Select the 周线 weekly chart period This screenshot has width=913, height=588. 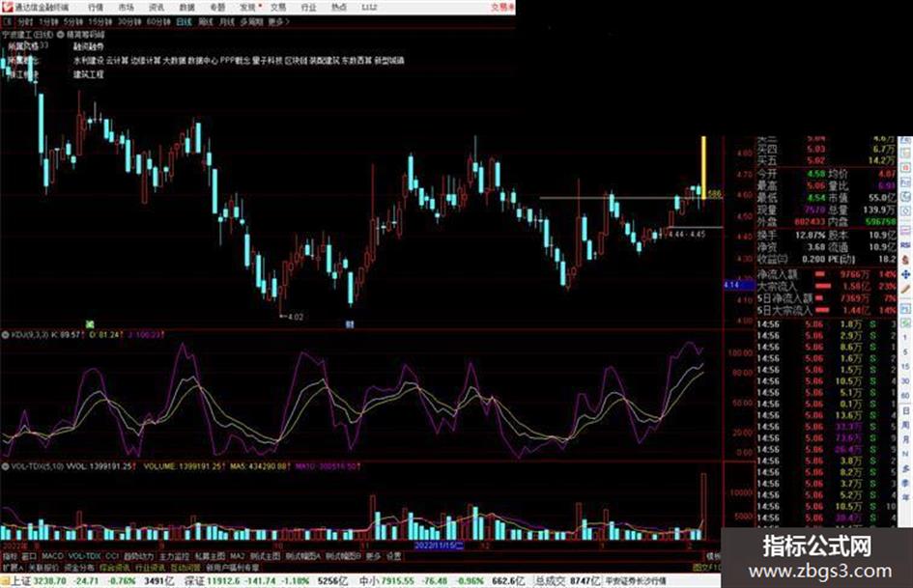pyautogui.click(x=206, y=21)
